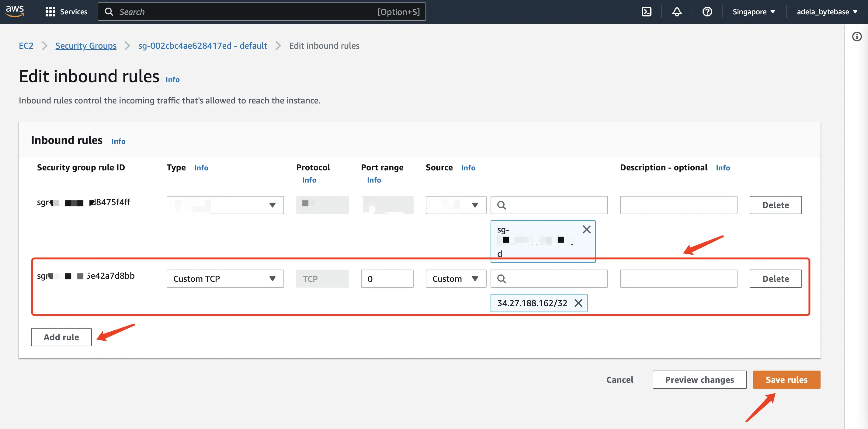Expand the adela_bytebase account menu
This screenshot has width=868, height=429.
[827, 12]
